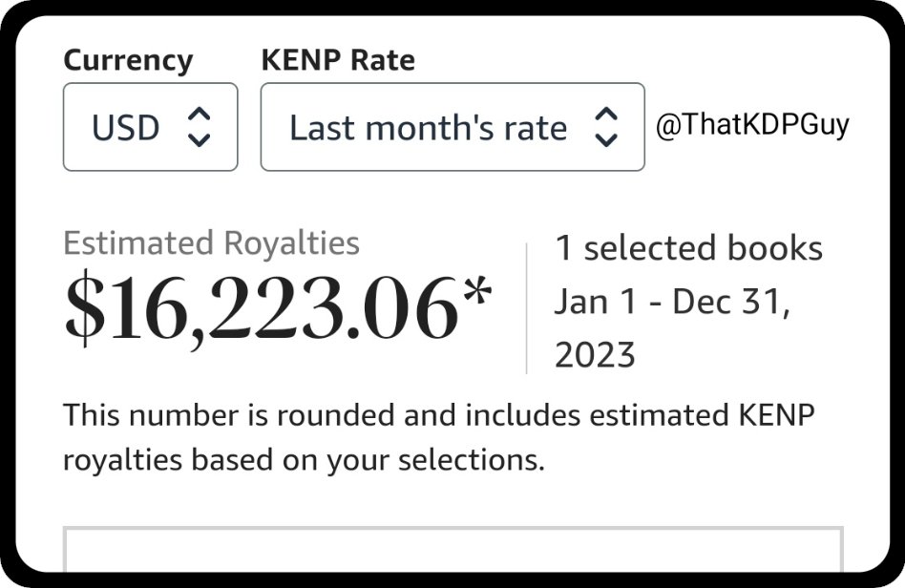Open the KENP Rate dropdown
This screenshot has height=588, width=905.
[452, 127]
